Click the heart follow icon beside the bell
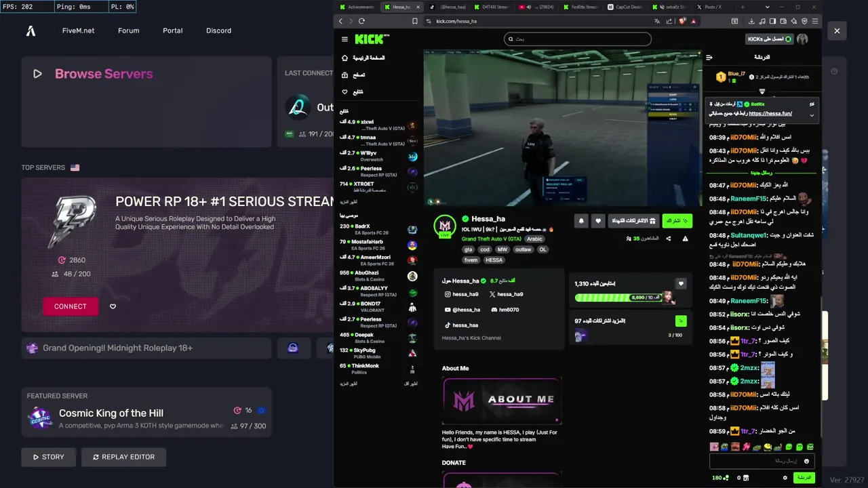The height and width of the screenshot is (488, 868). coord(597,221)
